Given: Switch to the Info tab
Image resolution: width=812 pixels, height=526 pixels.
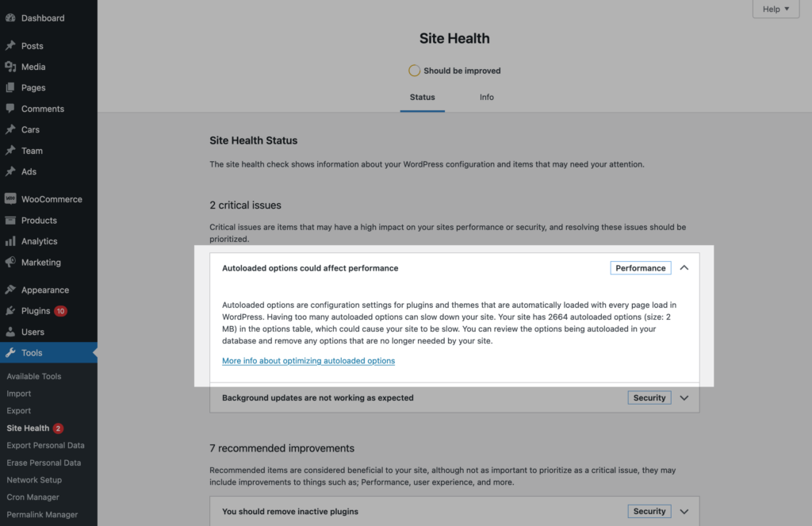Looking at the screenshot, I should [486, 98].
